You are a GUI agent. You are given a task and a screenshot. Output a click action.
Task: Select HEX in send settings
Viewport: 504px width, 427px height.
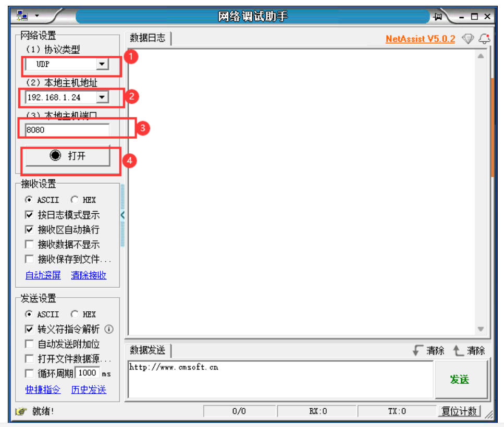83,314
